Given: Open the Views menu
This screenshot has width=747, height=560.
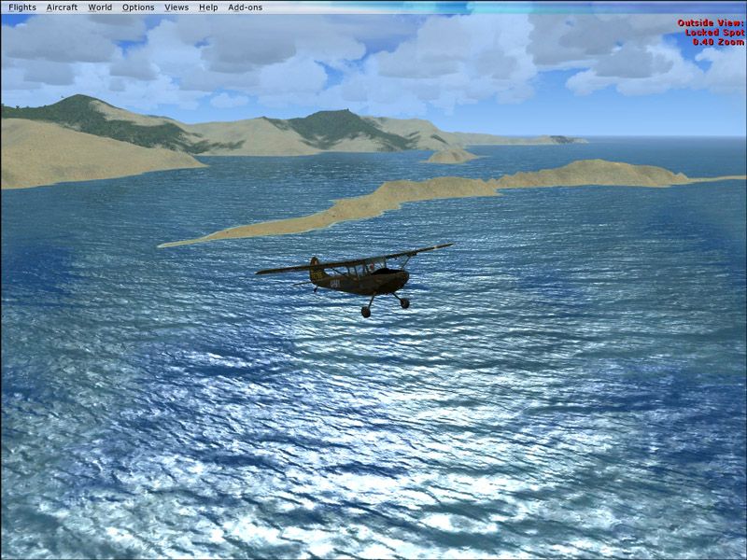Looking at the screenshot, I should click(x=176, y=7).
